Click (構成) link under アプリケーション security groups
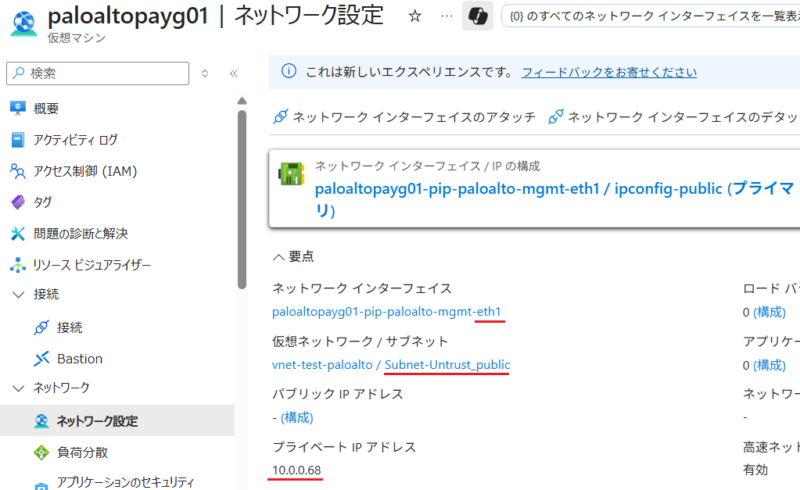This screenshot has width=800, height=490. tap(769, 365)
